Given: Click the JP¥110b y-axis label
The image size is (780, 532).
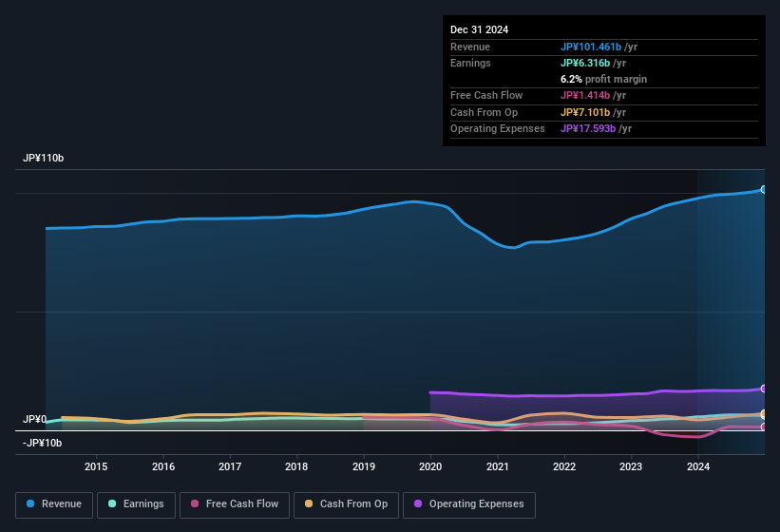Looking at the screenshot, I should tap(44, 158).
